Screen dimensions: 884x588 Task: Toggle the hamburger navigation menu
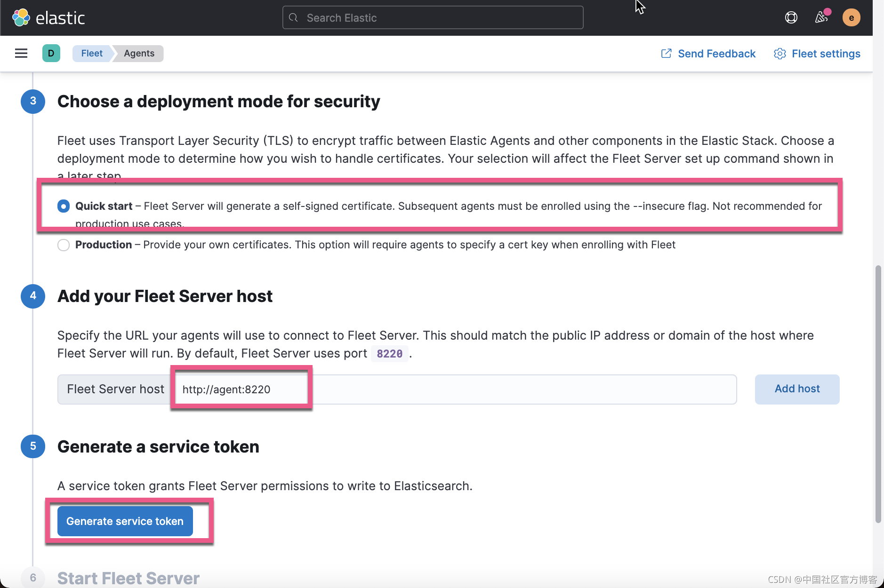[21, 53]
